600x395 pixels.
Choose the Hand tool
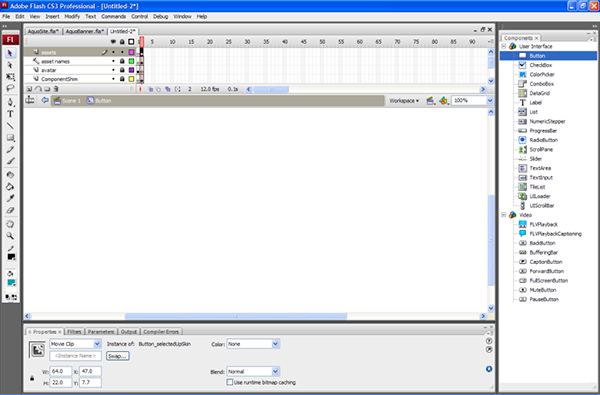(10, 224)
